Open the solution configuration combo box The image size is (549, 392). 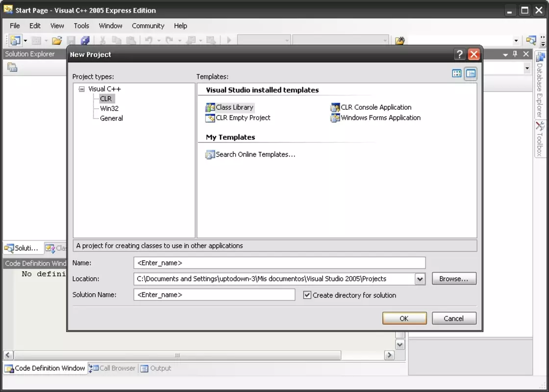[264, 41]
